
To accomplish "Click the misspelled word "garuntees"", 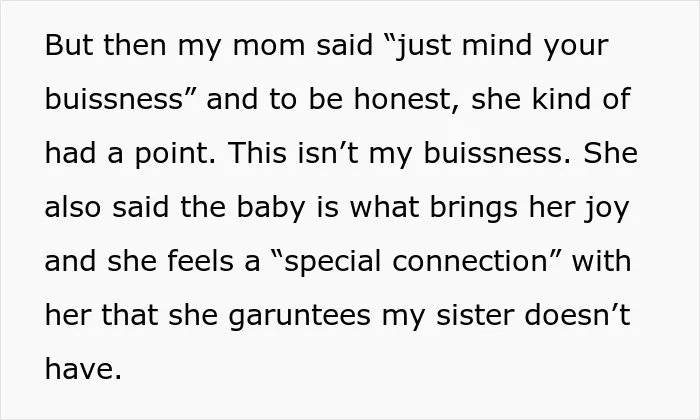I will [x=300, y=316].
